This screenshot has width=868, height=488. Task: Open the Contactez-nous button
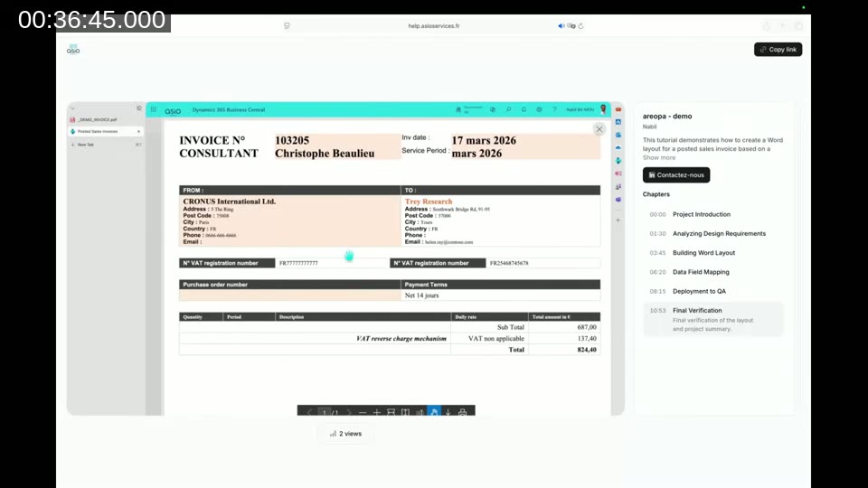pyautogui.click(x=676, y=174)
